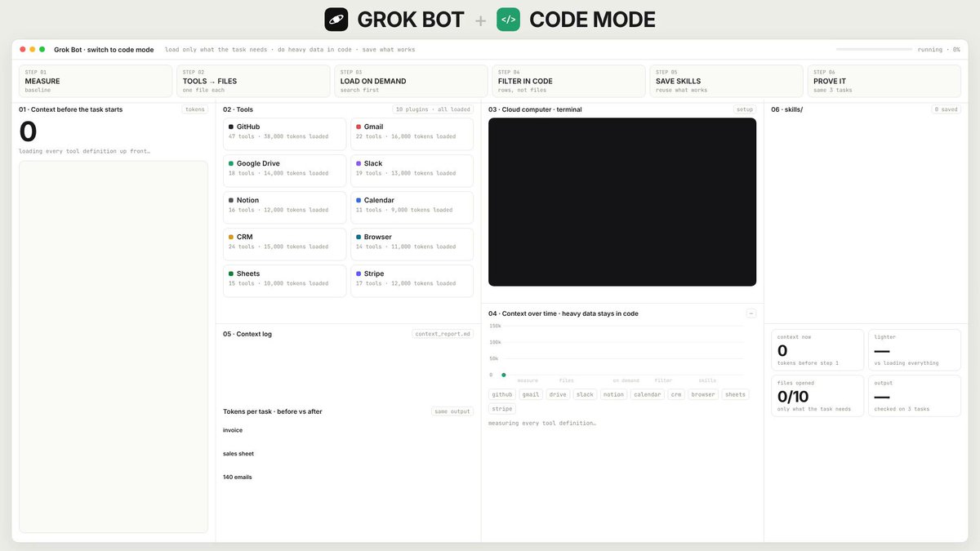Select Step 06 Prove It tab

884,81
